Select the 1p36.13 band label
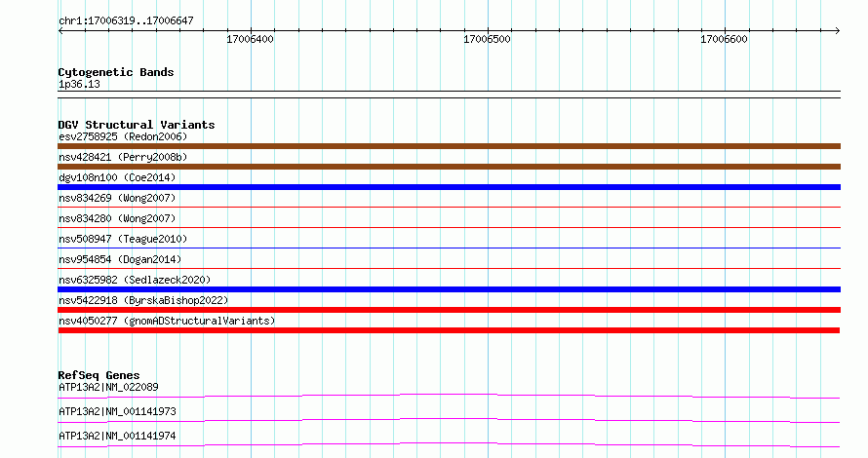Image resolution: width=868 pixels, height=458 pixels. (79, 84)
